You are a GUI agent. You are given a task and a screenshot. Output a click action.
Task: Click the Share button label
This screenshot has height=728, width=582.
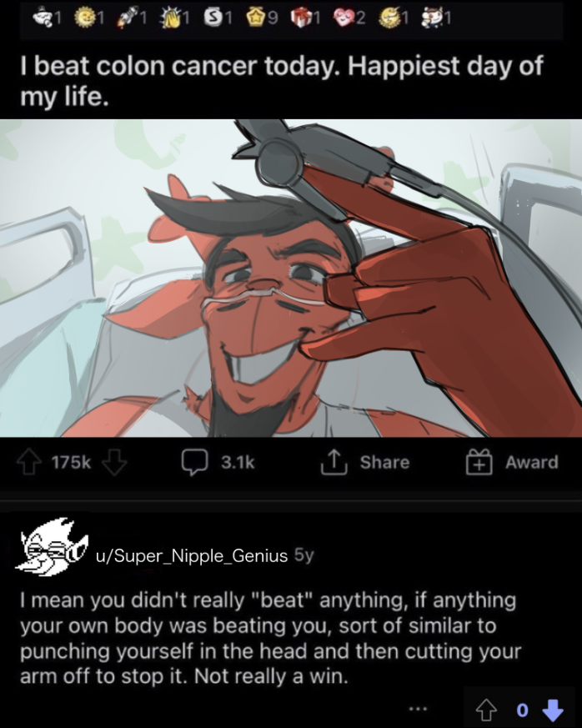tap(384, 462)
